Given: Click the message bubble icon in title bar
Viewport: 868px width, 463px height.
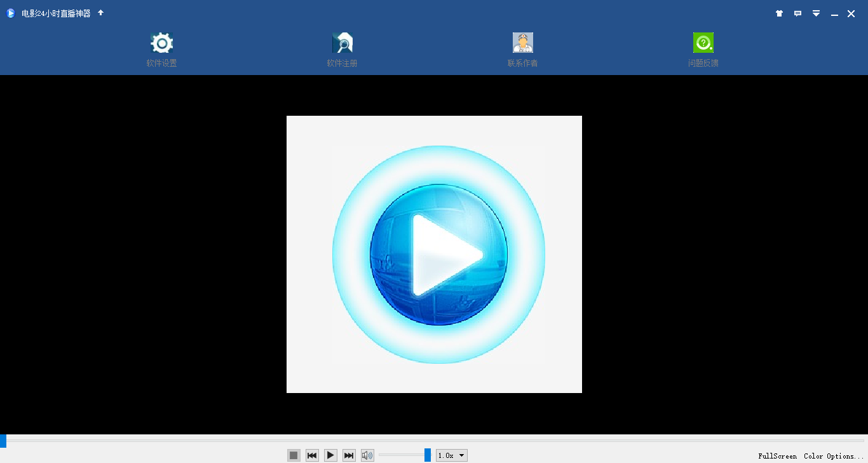Looking at the screenshot, I should [797, 13].
